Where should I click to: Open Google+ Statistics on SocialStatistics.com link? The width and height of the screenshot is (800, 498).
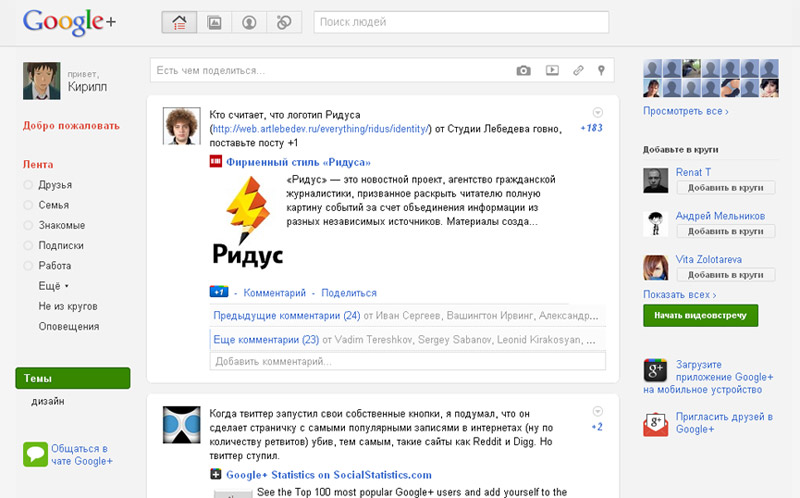(x=329, y=475)
